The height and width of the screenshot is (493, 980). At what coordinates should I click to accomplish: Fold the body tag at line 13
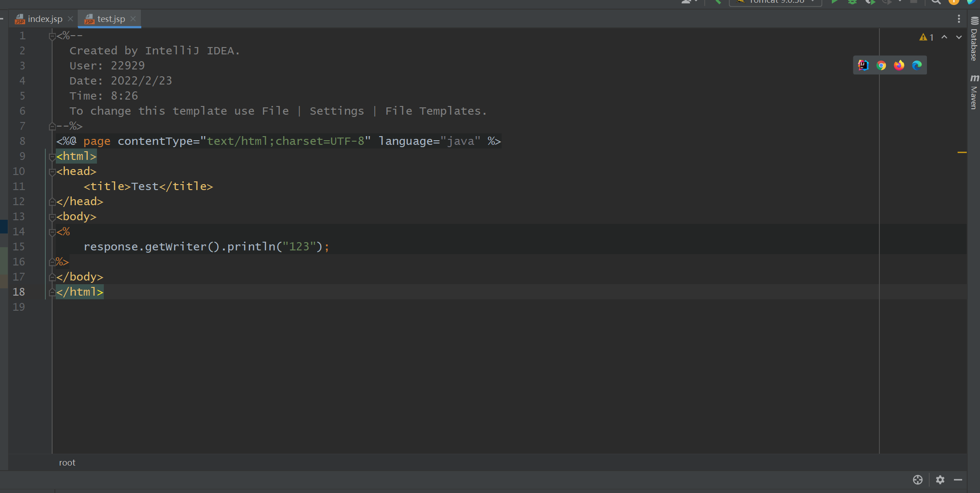pyautogui.click(x=52, y=217)
